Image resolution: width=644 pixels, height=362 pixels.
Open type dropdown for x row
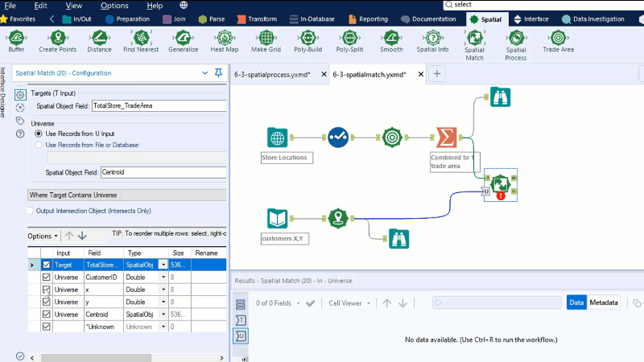[x=163, y=290]
